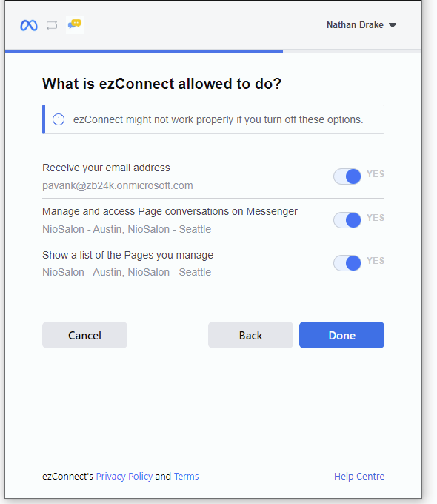Click the YES label for Messenger conversations

point(376,218)
